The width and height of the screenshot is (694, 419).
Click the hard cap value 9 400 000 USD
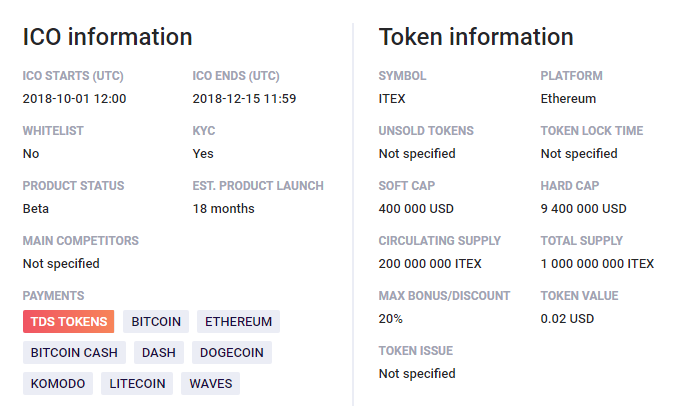583,209
